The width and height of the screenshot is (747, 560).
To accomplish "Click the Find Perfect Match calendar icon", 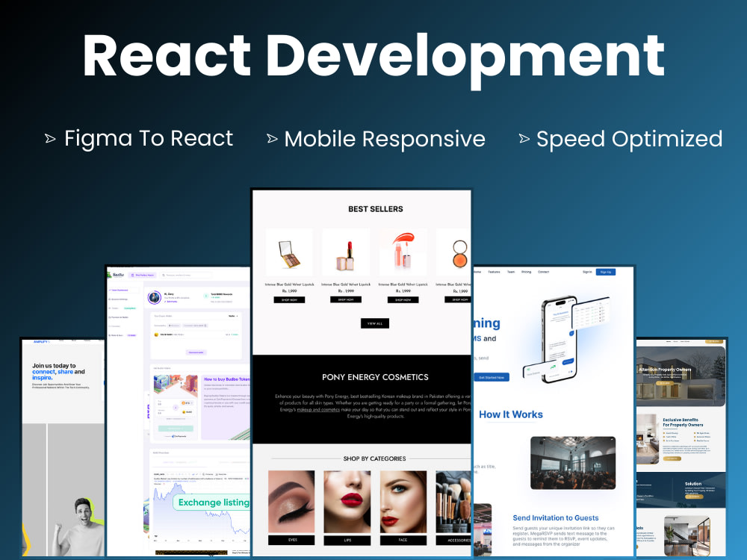I will tap(132, 276).
